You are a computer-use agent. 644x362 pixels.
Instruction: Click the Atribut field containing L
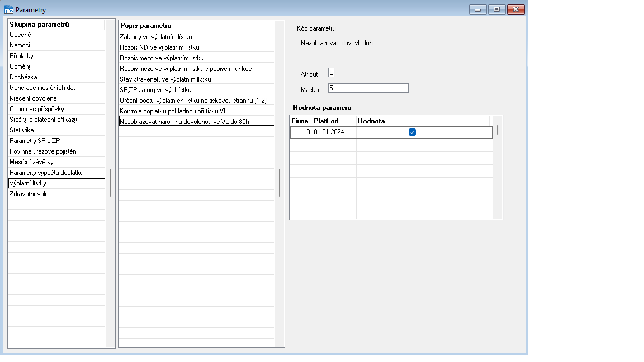pyautogui.click(x=331, y=73)
